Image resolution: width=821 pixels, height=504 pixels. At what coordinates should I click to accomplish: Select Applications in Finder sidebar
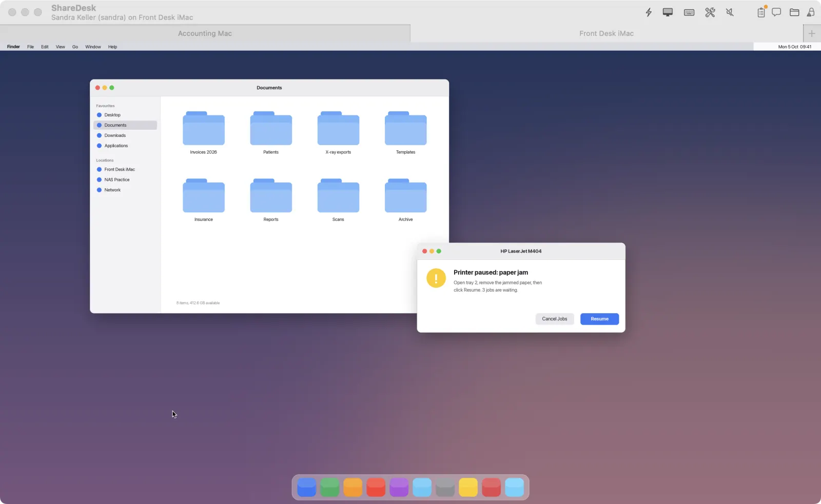click(125, 146)
